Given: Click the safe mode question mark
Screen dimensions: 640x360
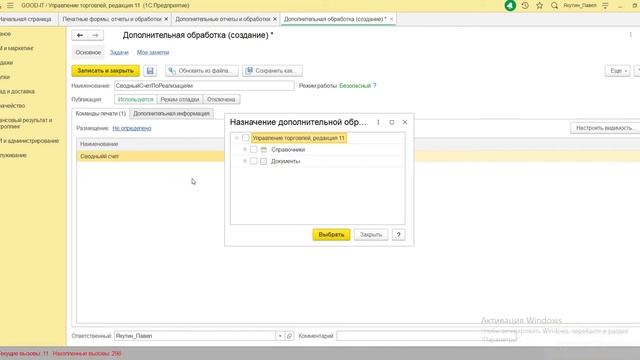Looking at the screenshot, I should pos(375,86).
